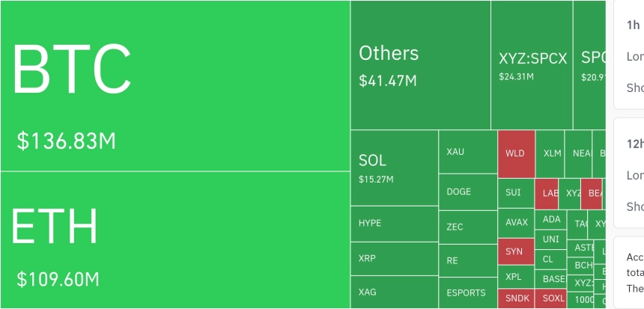Select the DOGE tile
The width and height of the screenshot is (644, 309).
click(x=468, y=192)
